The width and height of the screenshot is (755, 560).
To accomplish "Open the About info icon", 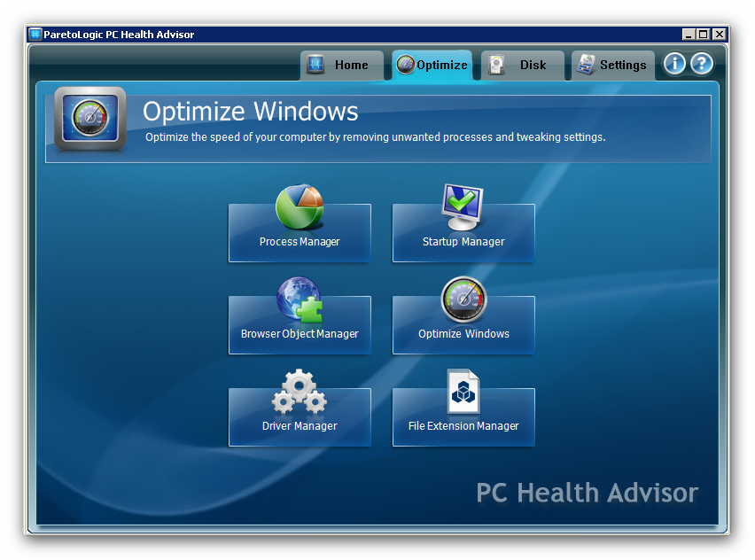I will click(x=674, y=64).
